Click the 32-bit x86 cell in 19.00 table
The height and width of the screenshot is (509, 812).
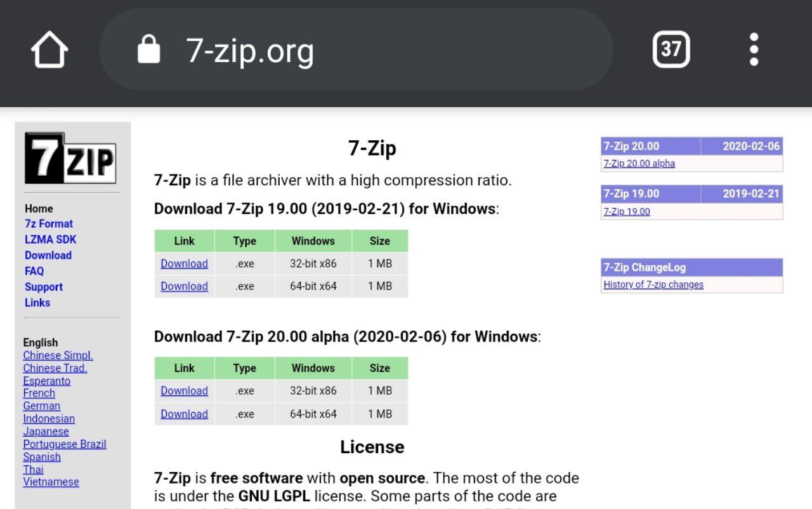[313, 263]
